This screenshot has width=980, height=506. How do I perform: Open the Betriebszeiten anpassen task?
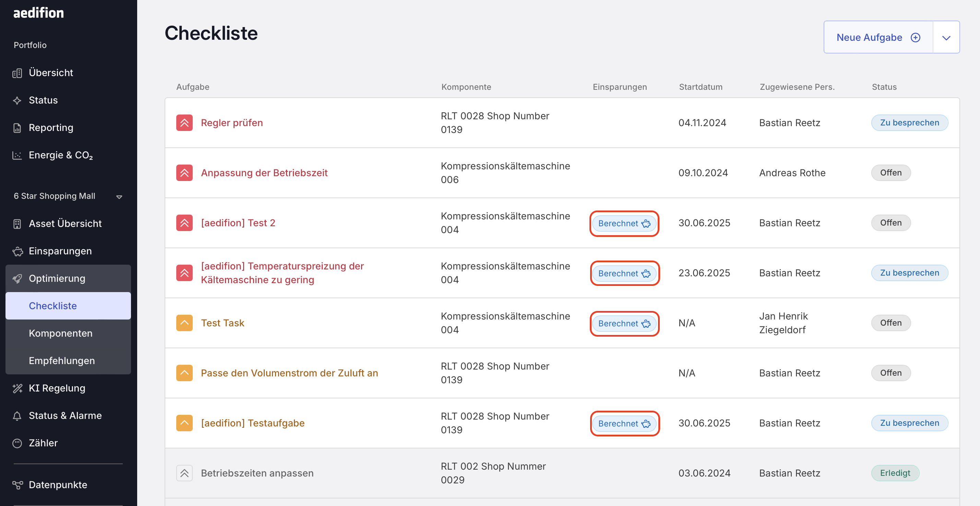(x=257, y=473)
